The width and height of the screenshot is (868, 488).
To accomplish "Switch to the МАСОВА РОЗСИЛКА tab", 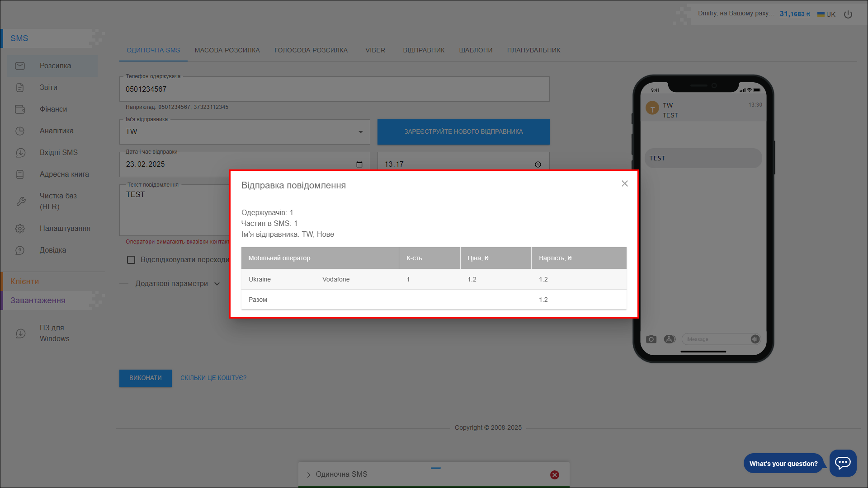I will tap(227, 50).
